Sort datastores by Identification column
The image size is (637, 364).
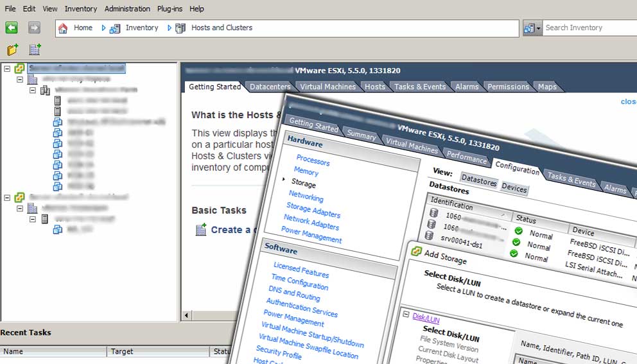(x=469, y=205)
